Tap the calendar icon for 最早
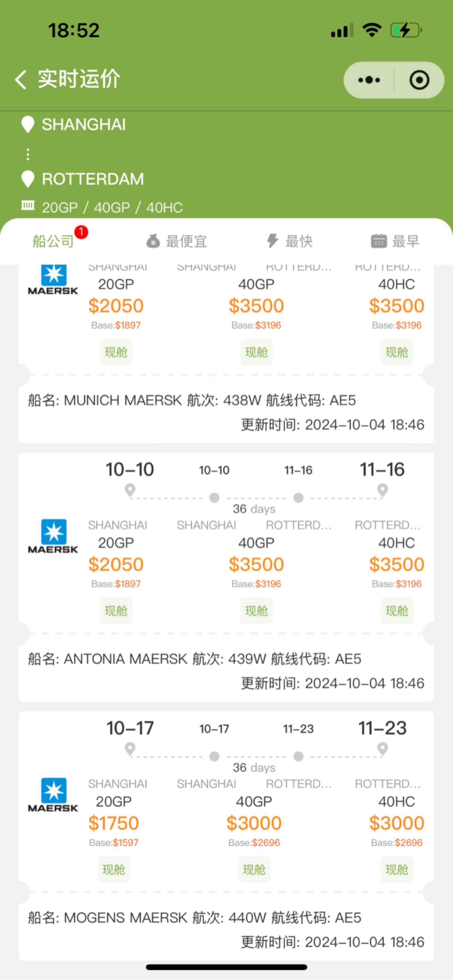 click(378, 241)
